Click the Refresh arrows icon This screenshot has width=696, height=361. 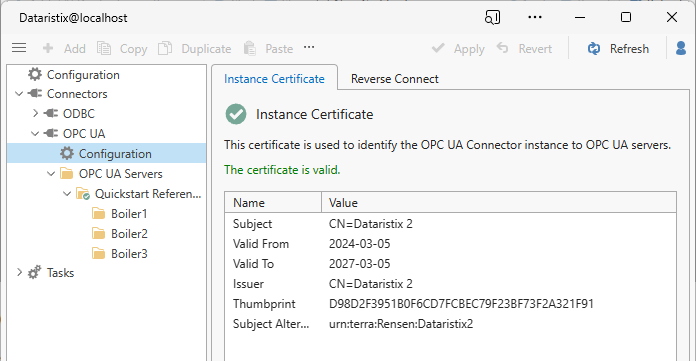(594, 48)
